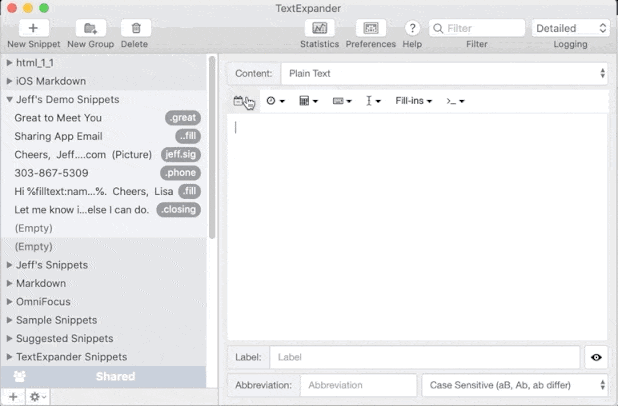Open the Statistics chart icon
Screen dimensions: 618x406
[319, 28]
